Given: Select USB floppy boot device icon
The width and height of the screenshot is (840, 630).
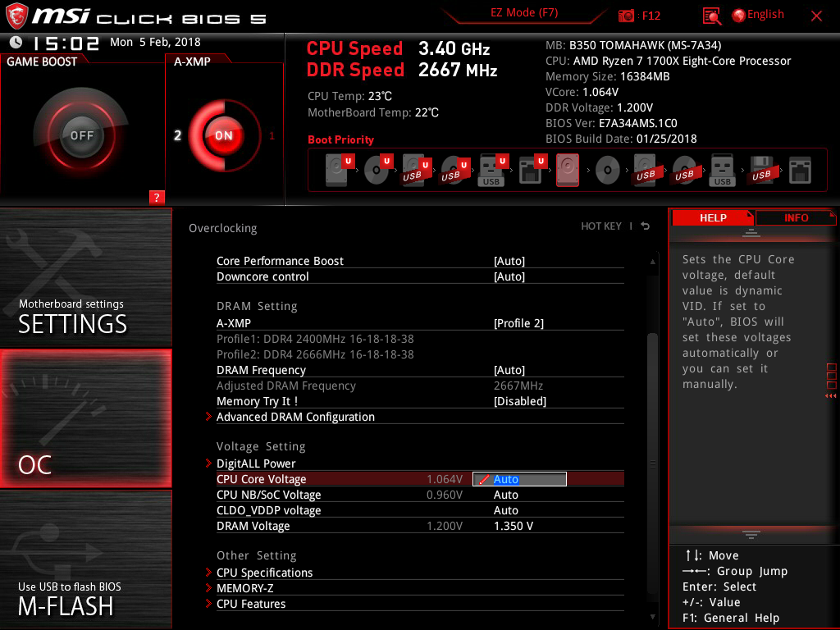Looking at the screenshot, I should click(x=761, y=170).
